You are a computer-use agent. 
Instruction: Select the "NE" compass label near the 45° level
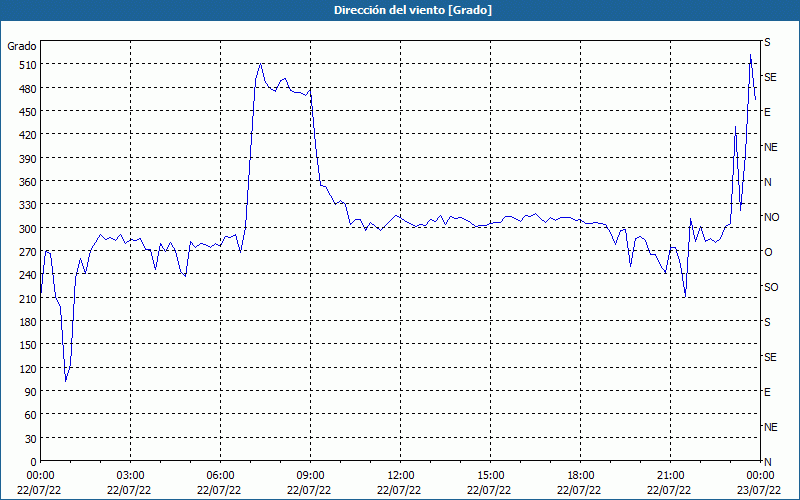coord(771,427)
